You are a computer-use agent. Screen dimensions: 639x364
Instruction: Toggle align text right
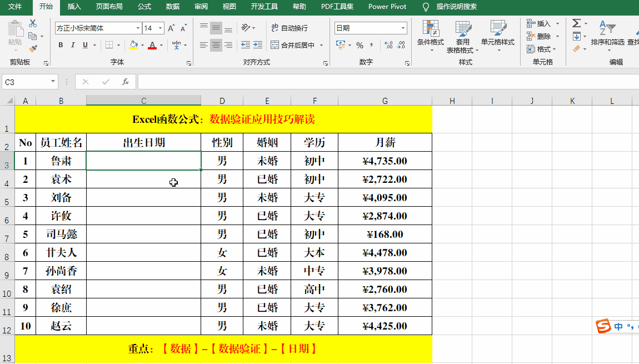point(228,45)
